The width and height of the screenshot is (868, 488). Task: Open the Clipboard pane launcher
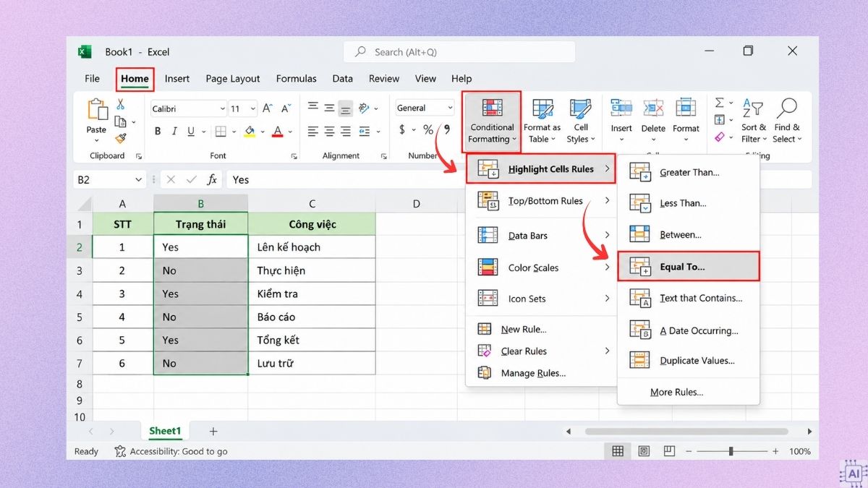point(138,156)
